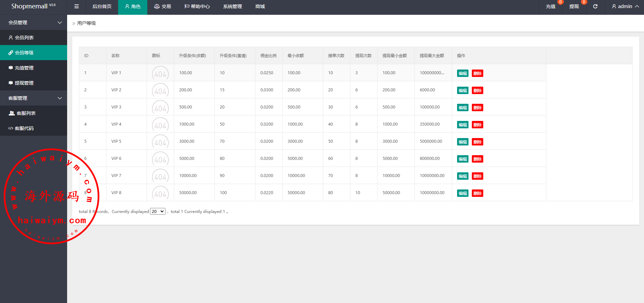
Task: Go to 后台首页 in top navigation
Action: click(102, 6)
